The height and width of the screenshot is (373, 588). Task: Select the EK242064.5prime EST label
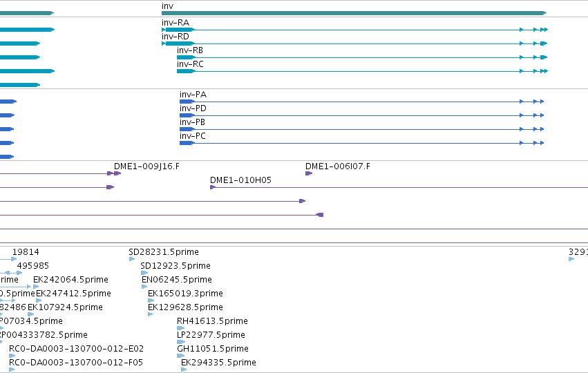click(70, 280)
